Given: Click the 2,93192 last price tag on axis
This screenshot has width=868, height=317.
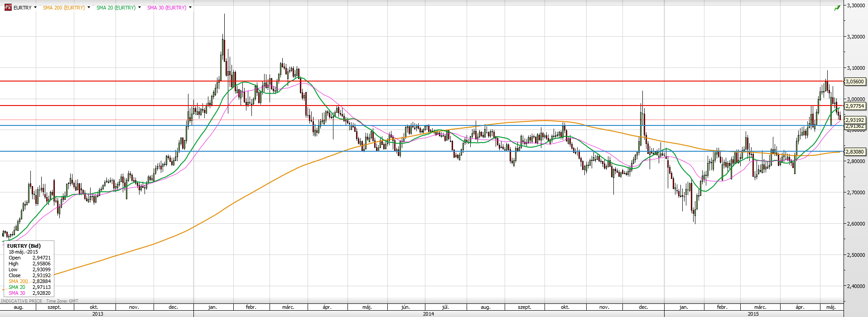Looking at the screenshot, I should (855, 120).
